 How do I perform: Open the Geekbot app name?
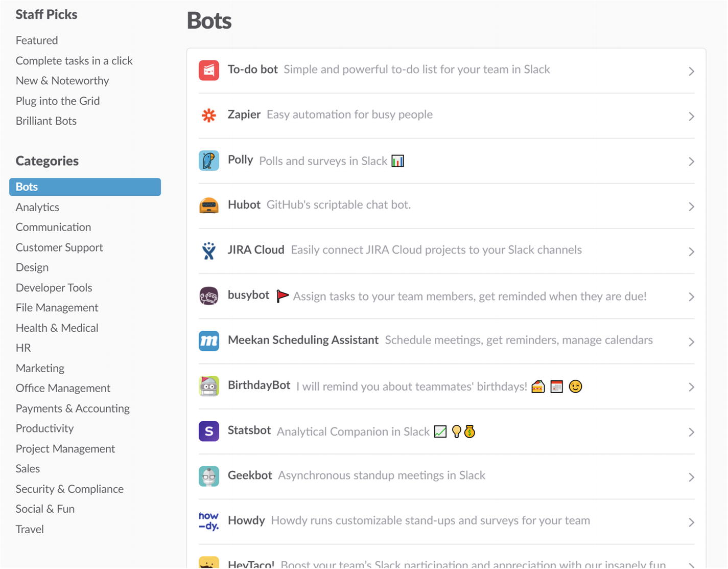pos(250,475)
